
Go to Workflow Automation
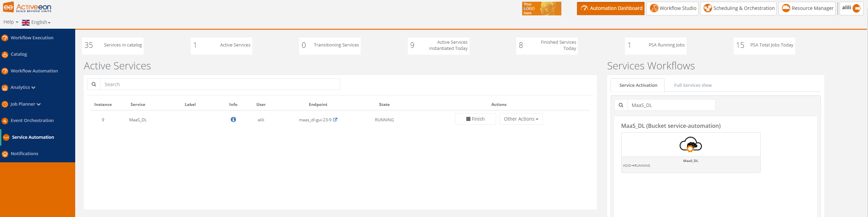pyautogui.click(x=34, y=71)
